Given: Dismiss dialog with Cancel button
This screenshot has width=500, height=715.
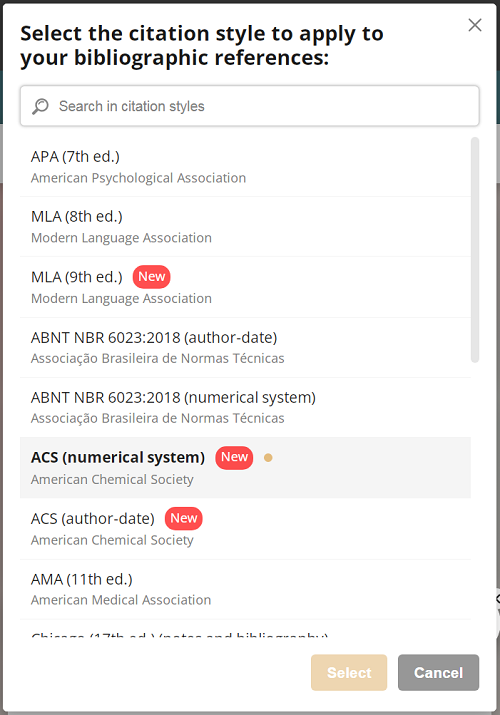Looking at the screenshot, I should point(438,673).
